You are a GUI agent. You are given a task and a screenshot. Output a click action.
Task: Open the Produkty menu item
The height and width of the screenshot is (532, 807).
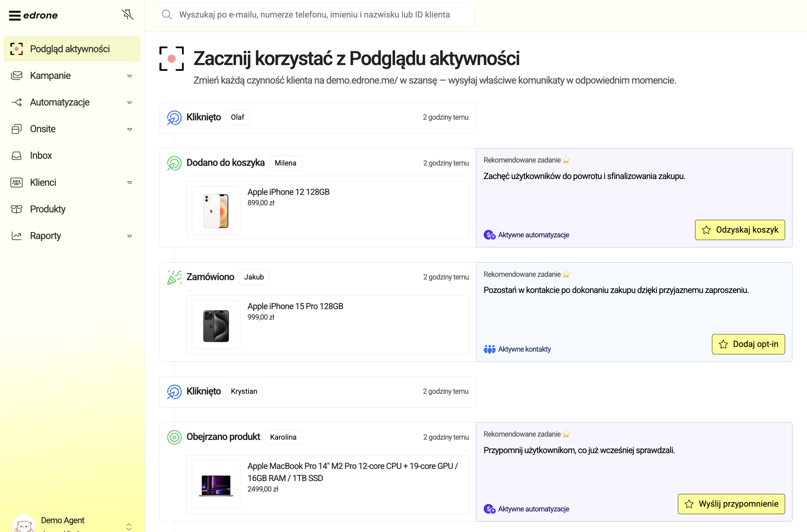[72, 209]
